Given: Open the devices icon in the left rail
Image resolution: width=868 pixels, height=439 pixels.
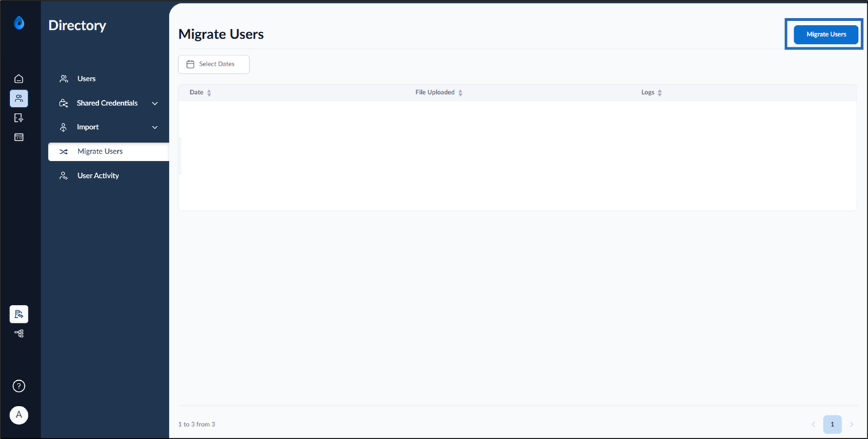Looking at the screenshot, I should tap(19, 118).
